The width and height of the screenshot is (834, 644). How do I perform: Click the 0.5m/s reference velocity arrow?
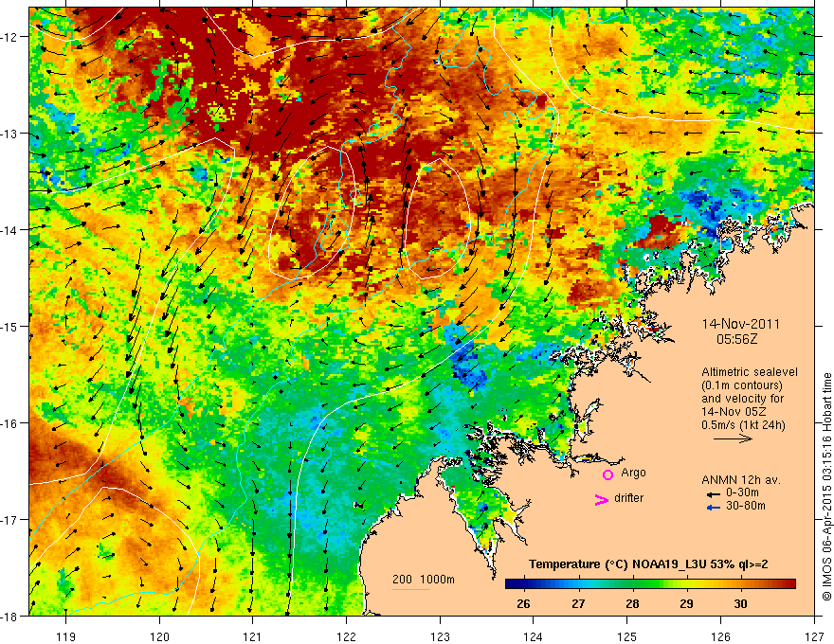click(733, 438)
